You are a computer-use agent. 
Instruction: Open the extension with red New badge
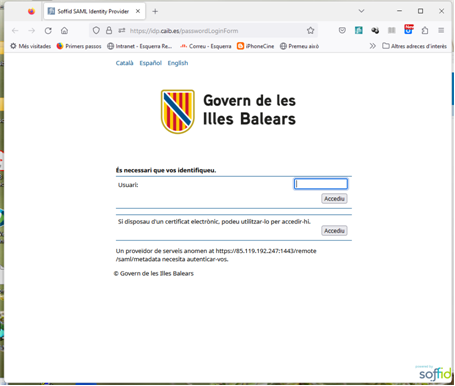pyautogui.click(x=408, y=30)
